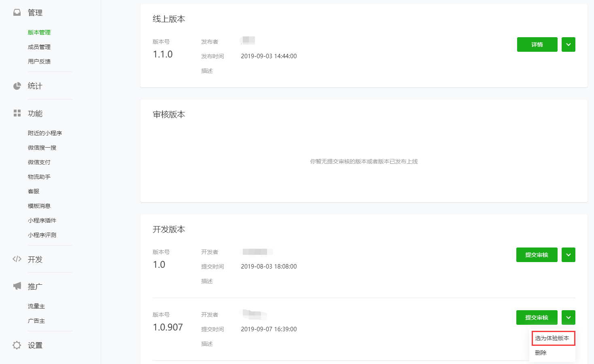Click the 推广 megaphone icon
The image size is (594, 364).
(17, 286)
